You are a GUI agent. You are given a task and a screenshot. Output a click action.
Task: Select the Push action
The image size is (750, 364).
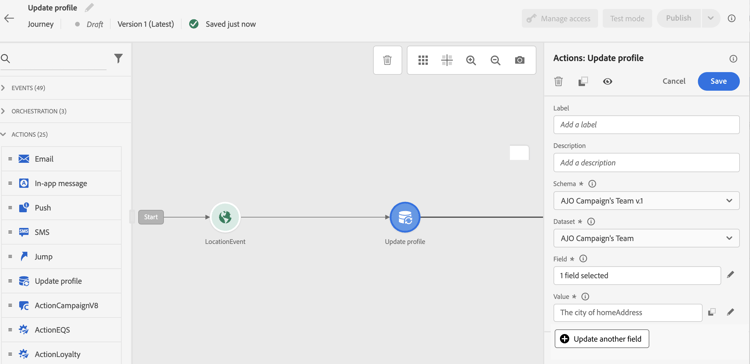[x=61, y=208]
